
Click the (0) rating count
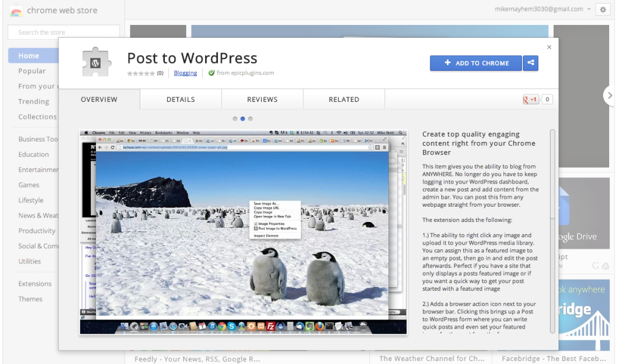pos(160,73)
